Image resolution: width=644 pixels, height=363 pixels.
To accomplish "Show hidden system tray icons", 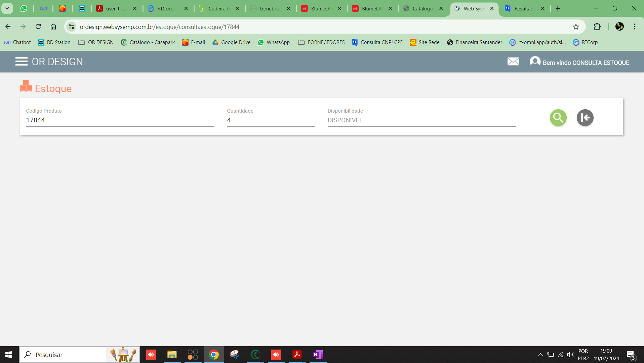I will pyautogui.click(x=540, y=355).
